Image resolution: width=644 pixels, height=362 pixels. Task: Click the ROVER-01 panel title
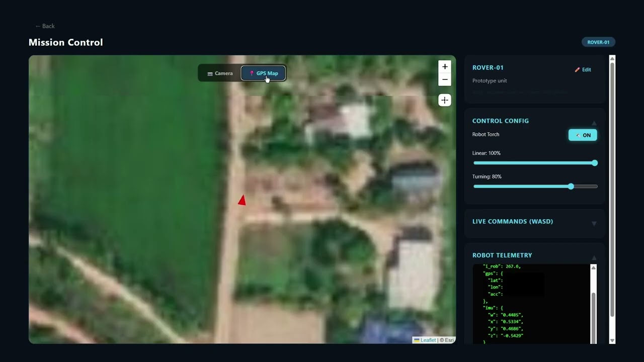(x=488, y=68)
